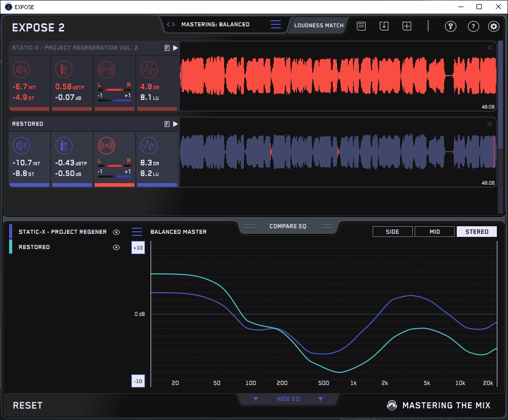Screen dimensions: 508x420
Task: Click the red Static-X waveform
Action: pyautogui.click(x=338, y=76)
